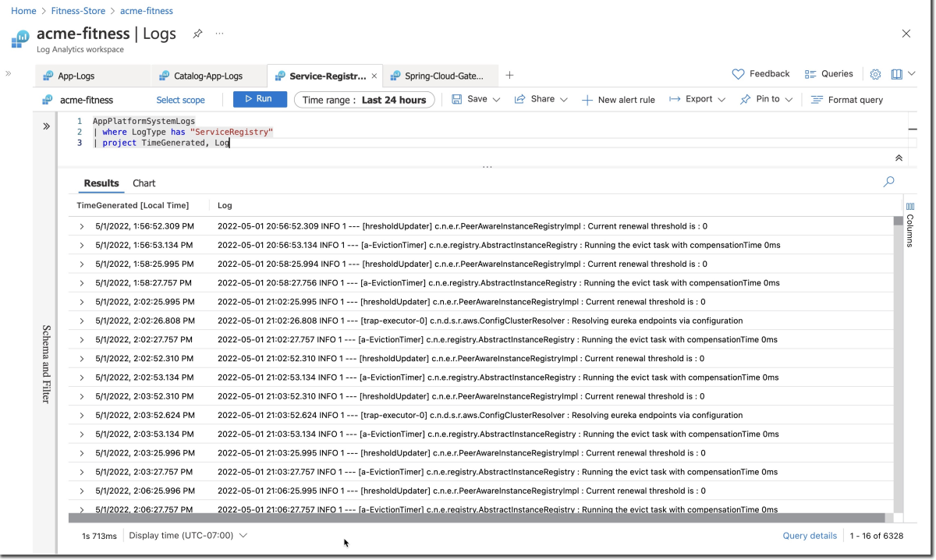Screen dimensions: 936x560
Task: Expand the 2:02:27.757 PM row
Action: pyautogui.click(x=81, y=339)
